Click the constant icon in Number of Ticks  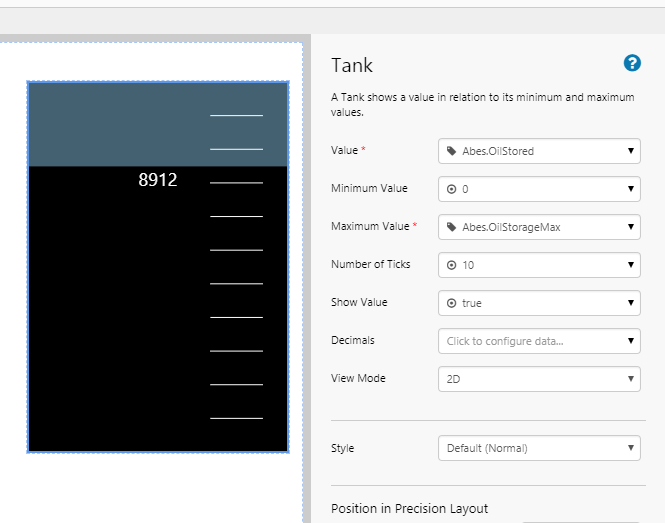pos(451,265)
